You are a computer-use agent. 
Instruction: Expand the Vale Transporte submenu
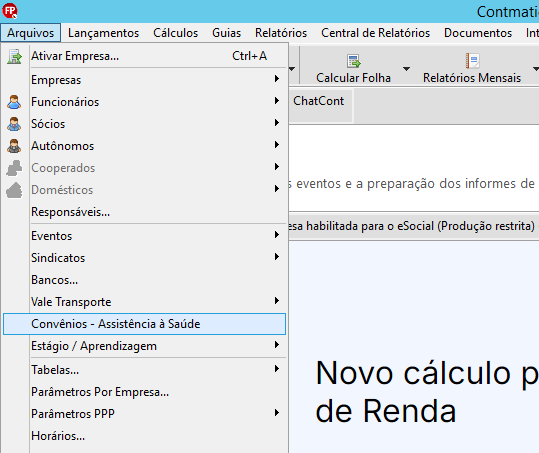(x=144, y=302)
